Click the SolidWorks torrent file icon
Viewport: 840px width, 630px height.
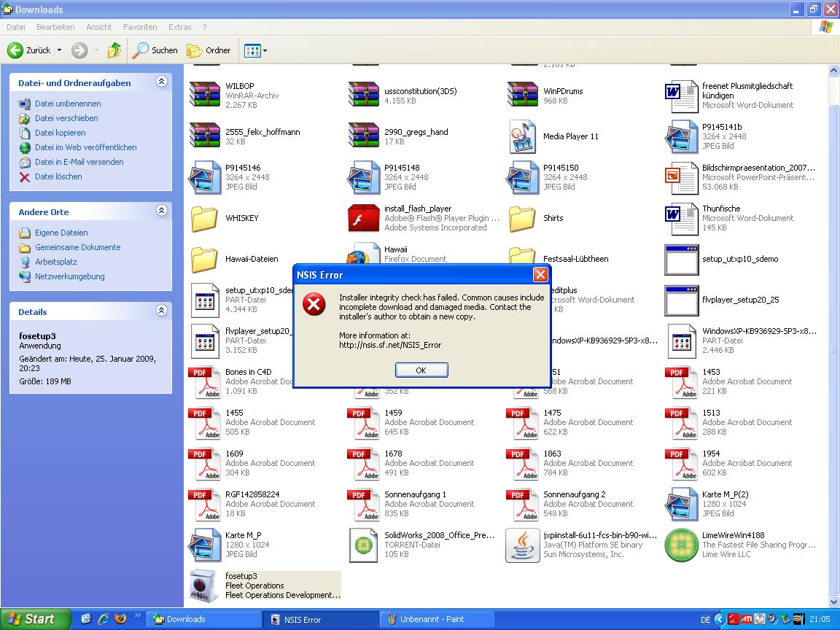pos(363,545)
